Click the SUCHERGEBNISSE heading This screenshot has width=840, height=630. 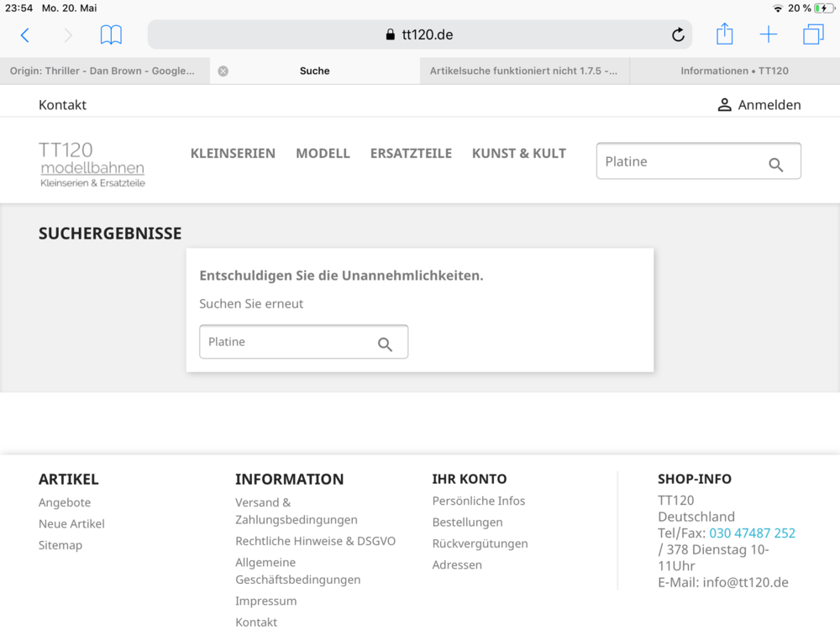[110, 234]
